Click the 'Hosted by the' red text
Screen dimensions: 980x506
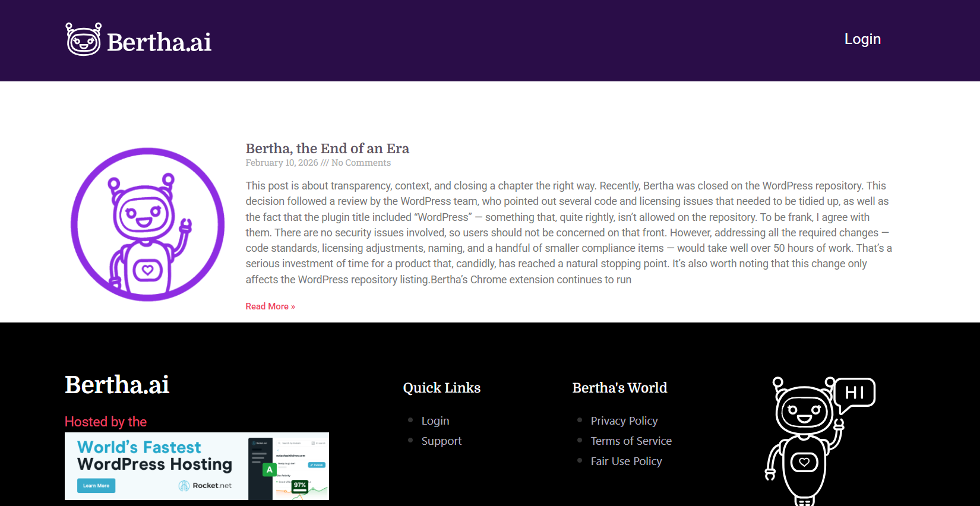106,422
